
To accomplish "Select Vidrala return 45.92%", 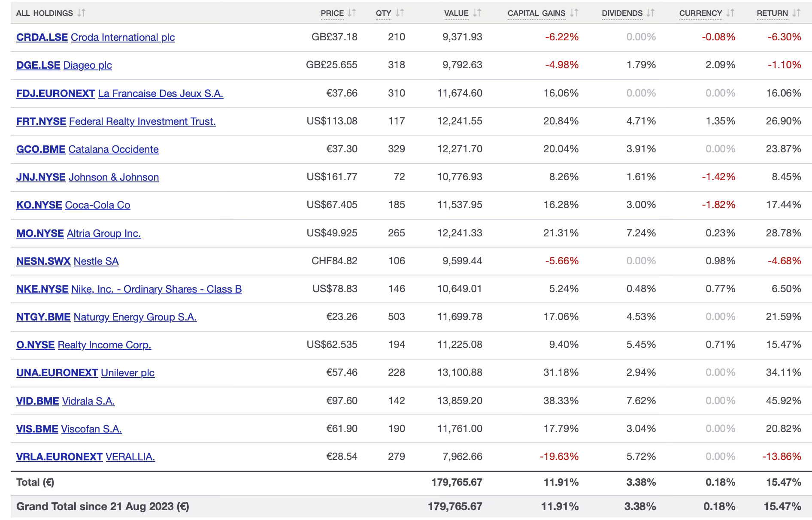I will tap(783, 401).
